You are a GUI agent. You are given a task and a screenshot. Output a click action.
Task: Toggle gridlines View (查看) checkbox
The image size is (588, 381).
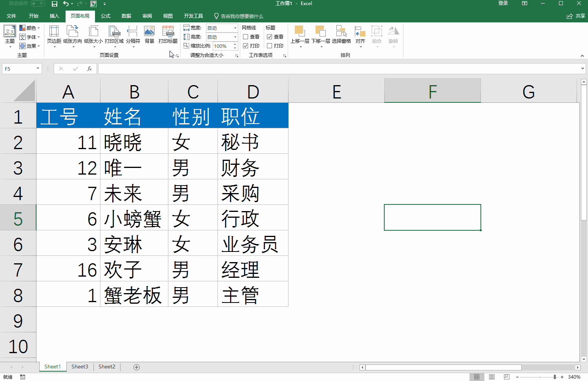coord(246,37)
